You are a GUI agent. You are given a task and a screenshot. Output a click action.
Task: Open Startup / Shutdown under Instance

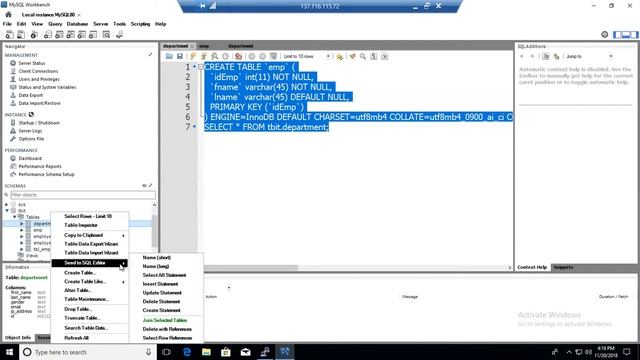(39, 123)
